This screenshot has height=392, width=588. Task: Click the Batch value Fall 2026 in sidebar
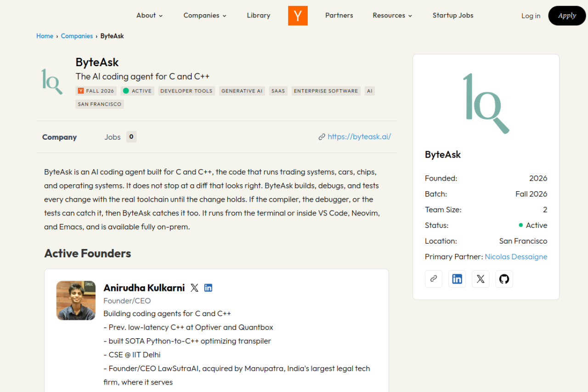[x=531, y=194]
